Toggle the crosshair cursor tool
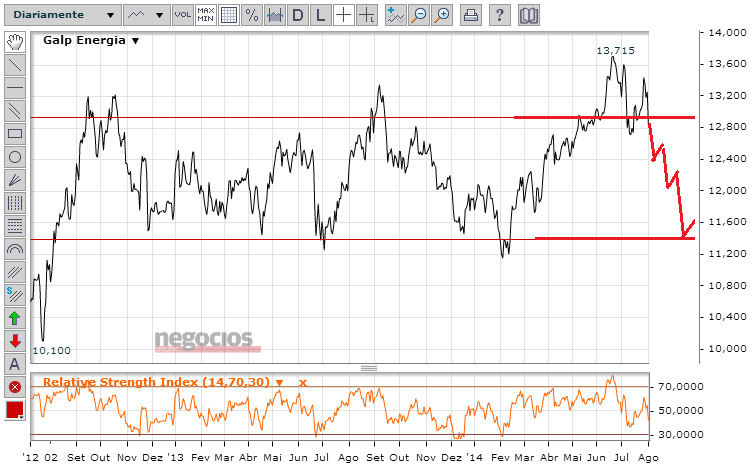Viewport: 756px width, 467px height. pos(344,15)
